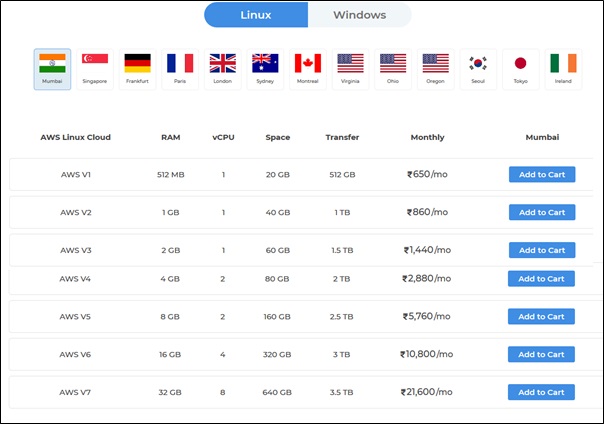Screen dimensions: 604x424
Task: Select the Tokyo Japanese flag location
Action: pyautogui.click(x=520, y=69)
